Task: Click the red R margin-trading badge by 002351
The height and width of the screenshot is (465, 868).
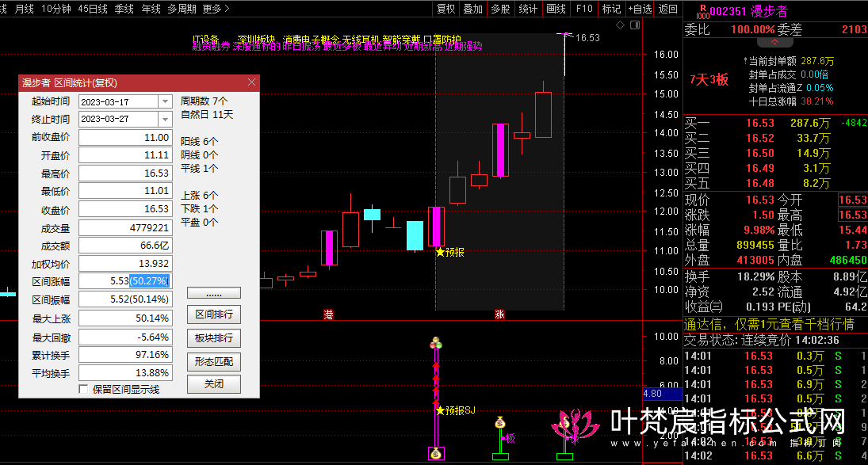Action: (702, 11)
